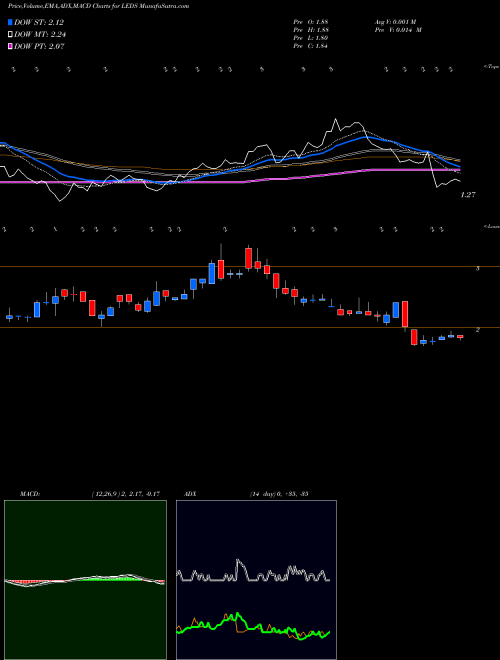Select the 'DOW PT: 2.07' legend text

[39, 47]
